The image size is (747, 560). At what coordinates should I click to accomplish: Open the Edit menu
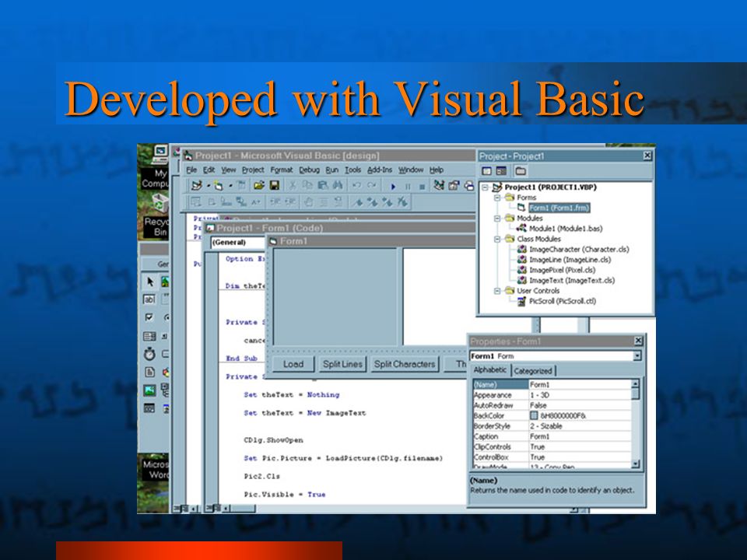(209, 170)
